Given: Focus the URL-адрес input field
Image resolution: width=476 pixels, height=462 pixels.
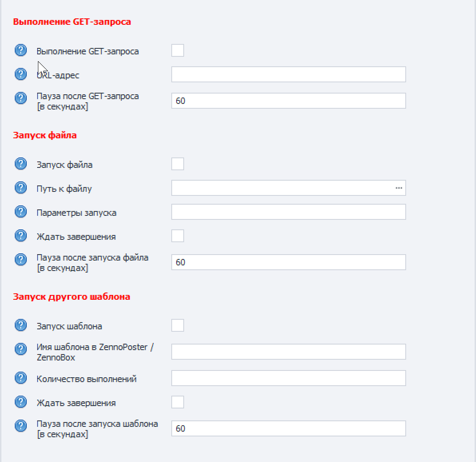Looking at the screenshot, I should pos(288,74).
